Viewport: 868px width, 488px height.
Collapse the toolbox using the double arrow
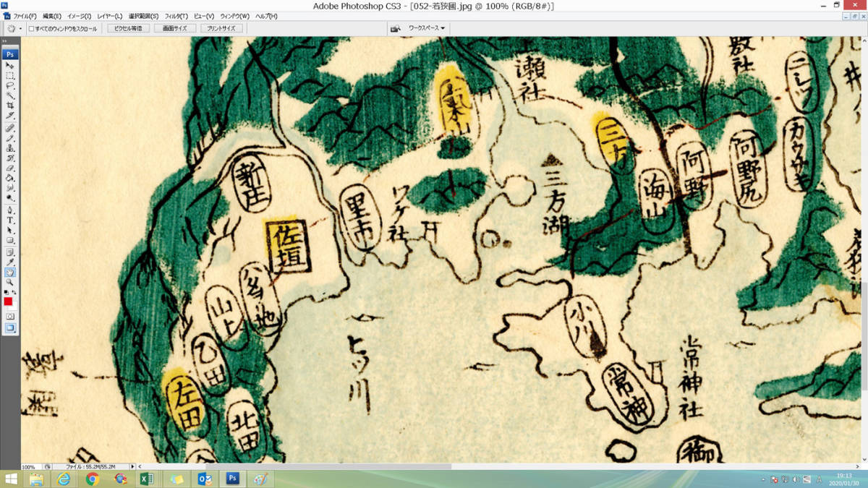coord(6,42)
